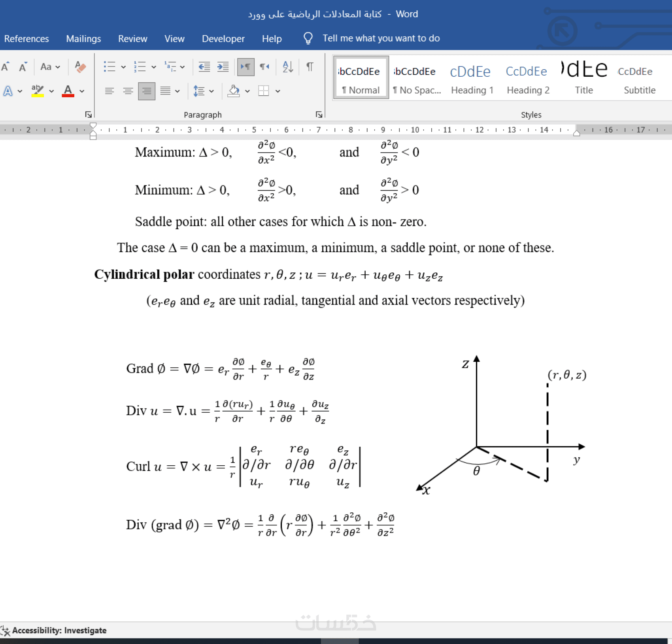Click the Increase Indent icon
This screenshot has height=644, width=672.
(223, 67)
